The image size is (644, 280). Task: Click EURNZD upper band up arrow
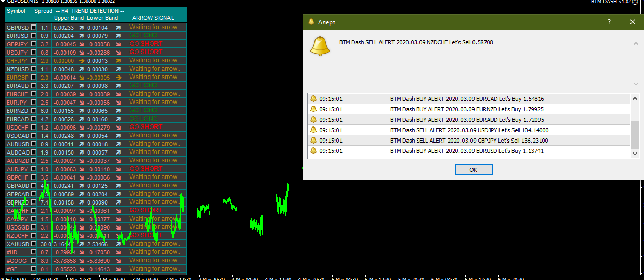click(81, 110)
